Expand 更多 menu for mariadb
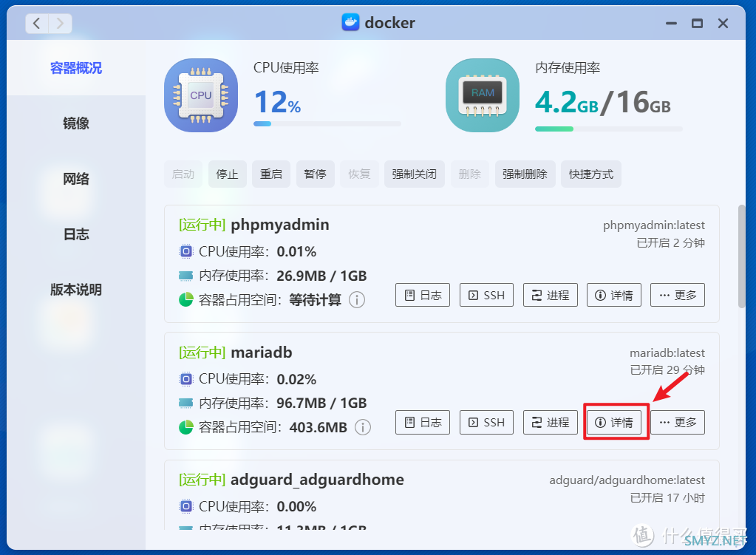Image resolution: width=756 pixels, height=555 pixels. click(x=678, y=423)
